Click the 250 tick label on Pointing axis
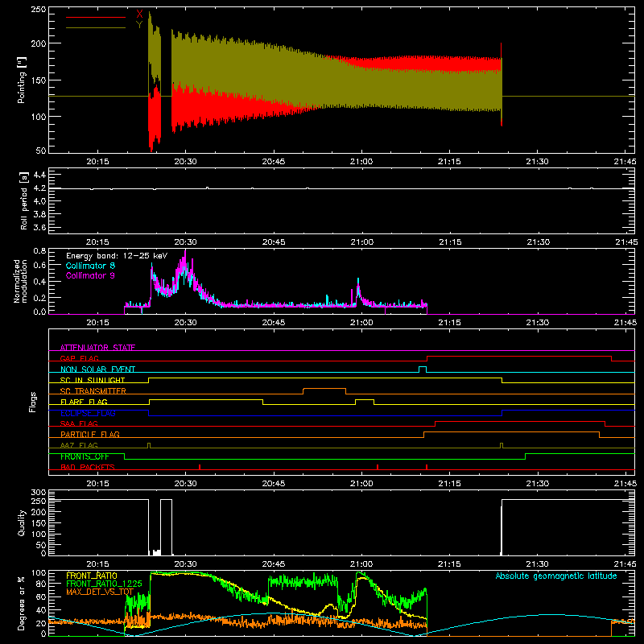This screenshot has width=644, height=644. (x=38, y=9)
